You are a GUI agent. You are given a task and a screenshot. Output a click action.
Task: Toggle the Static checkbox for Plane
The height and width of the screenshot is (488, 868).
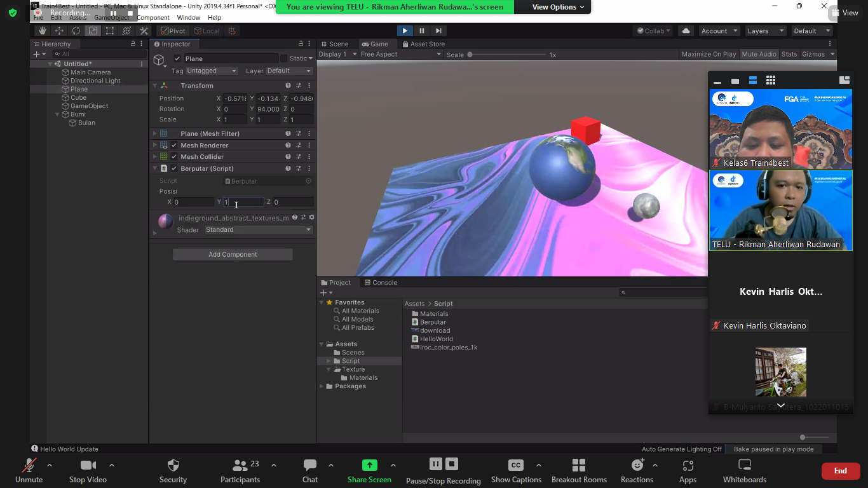click(x=283, y=58)
